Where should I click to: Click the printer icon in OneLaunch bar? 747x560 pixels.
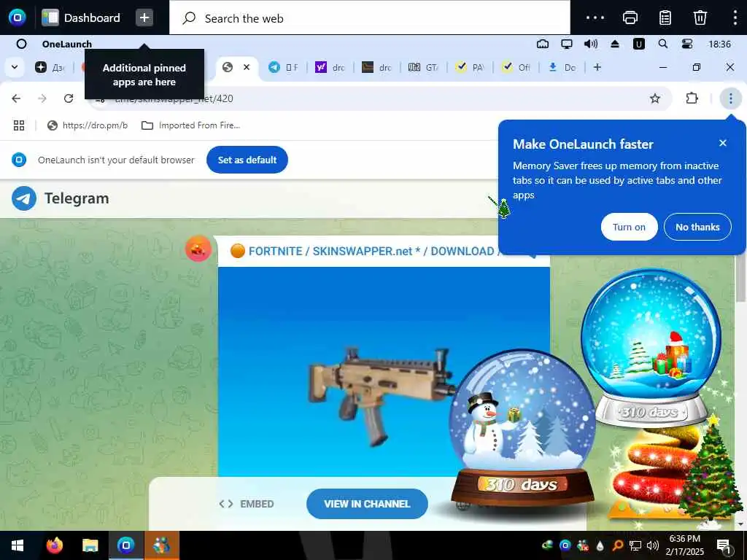coord(630,17)
